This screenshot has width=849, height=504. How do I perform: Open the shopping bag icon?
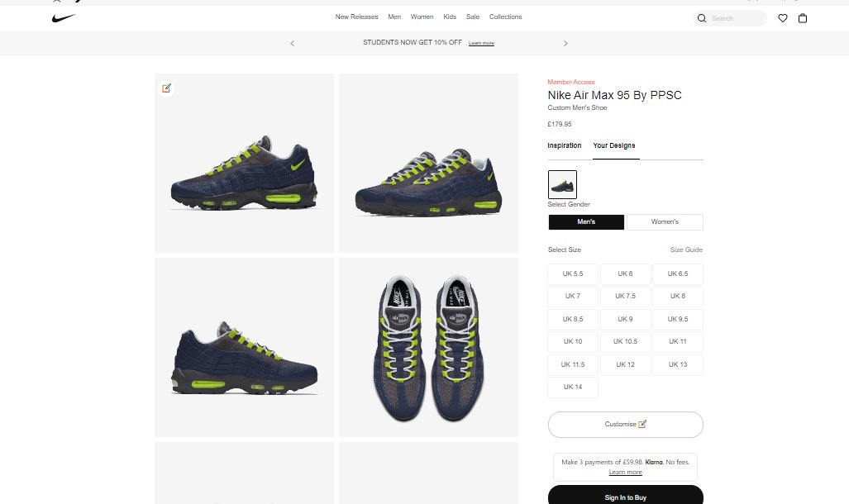click(x=803, y=18)
